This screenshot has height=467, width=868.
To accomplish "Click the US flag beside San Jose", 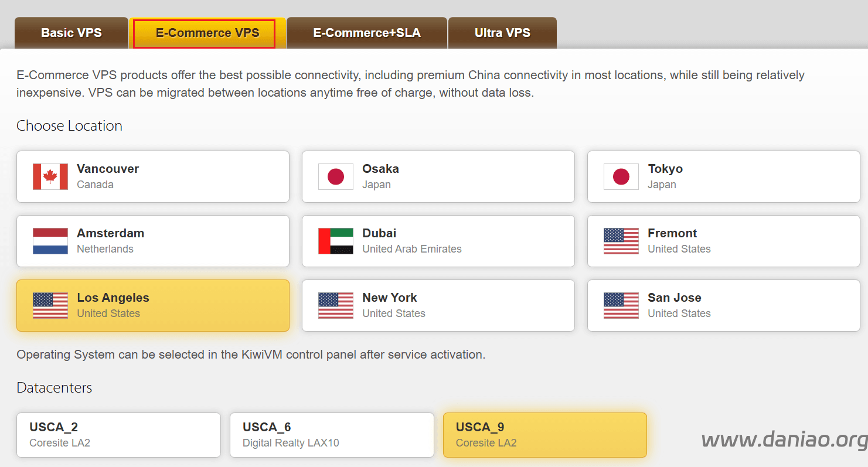I will pyautogui.click(x=621, y=305).
